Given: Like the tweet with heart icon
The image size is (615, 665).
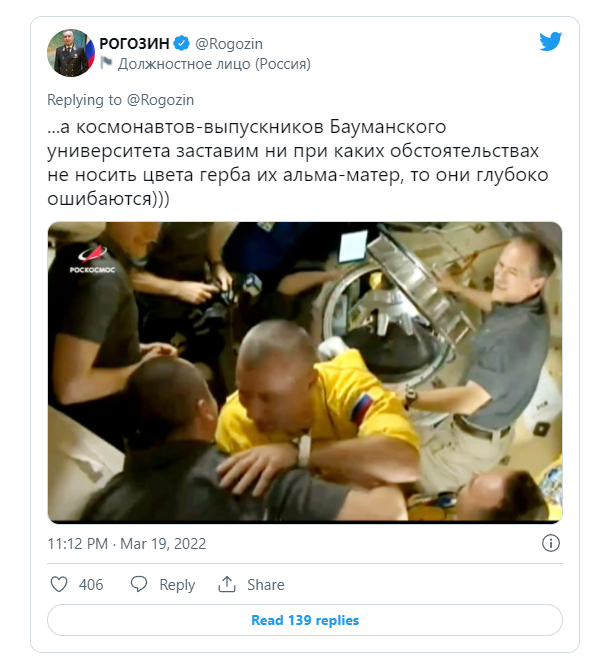Looking at the screenshot, I should [59, 584].
